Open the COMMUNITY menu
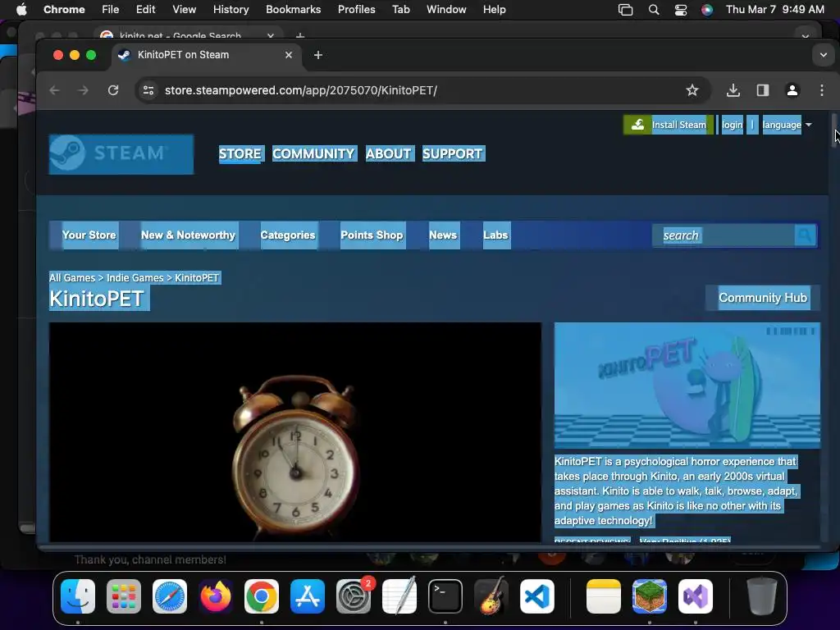 click(x=313, y=153)
